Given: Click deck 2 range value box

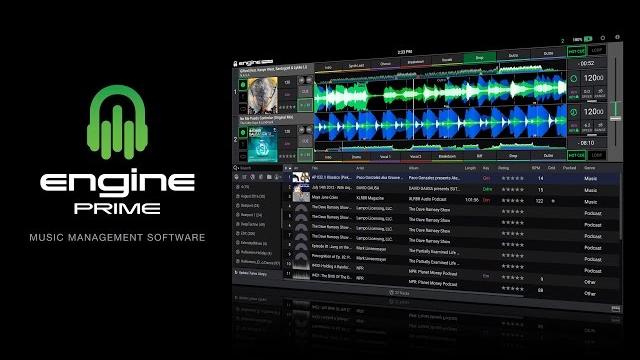Looking at the screenshot, I should point(600,127).
